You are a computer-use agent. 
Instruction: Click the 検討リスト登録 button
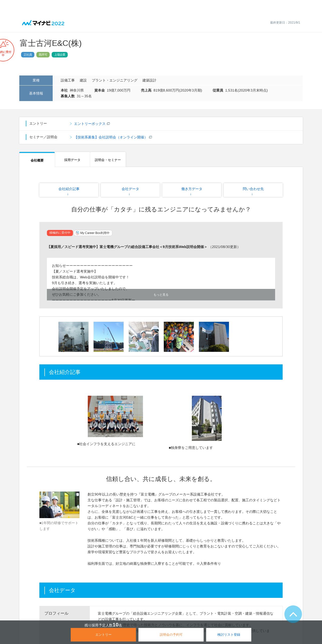[229, 634]
